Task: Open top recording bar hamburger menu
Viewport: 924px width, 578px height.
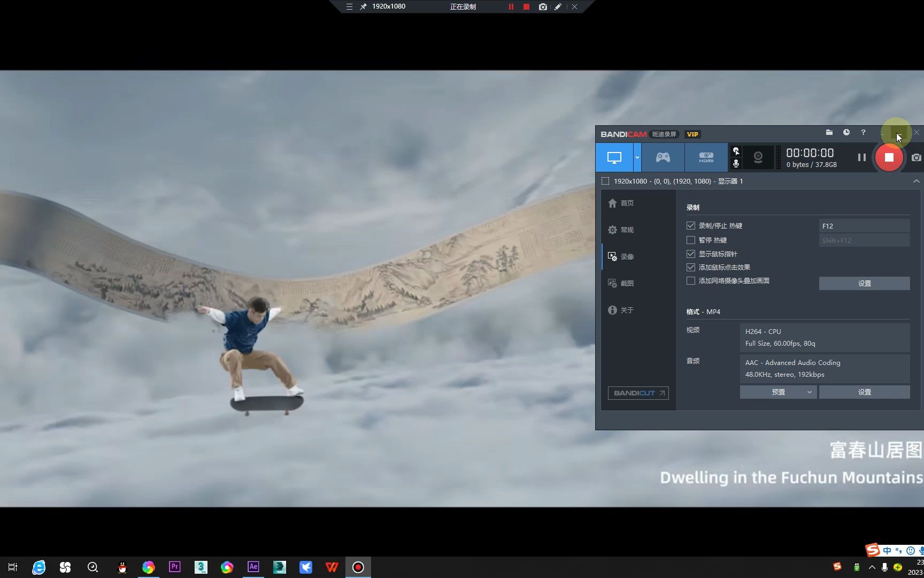Action: [349, 7]
